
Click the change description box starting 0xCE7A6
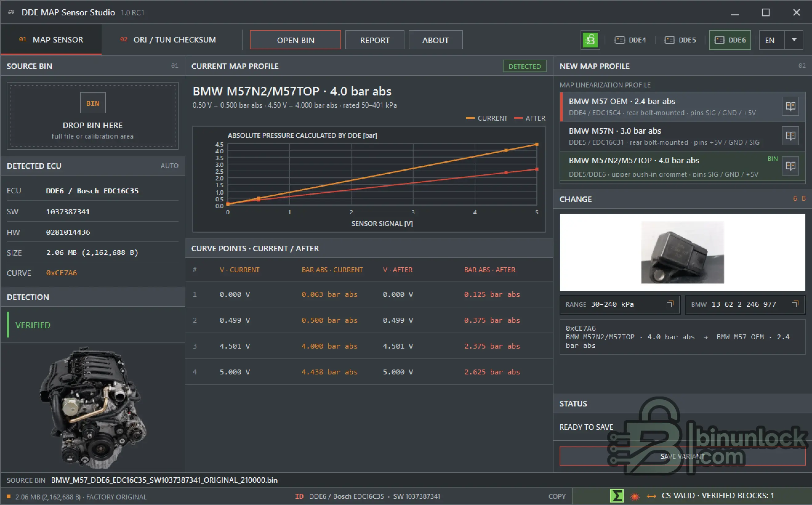(x=682, y=337)
